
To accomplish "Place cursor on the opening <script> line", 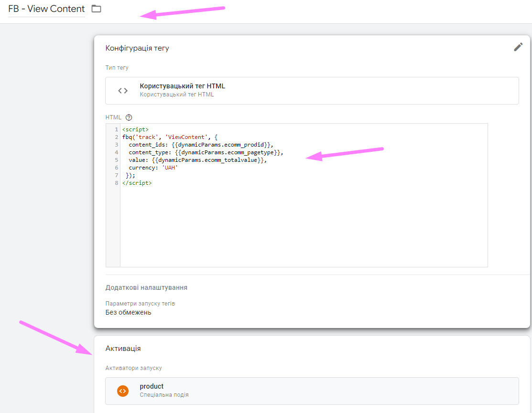I will [135, 129].
